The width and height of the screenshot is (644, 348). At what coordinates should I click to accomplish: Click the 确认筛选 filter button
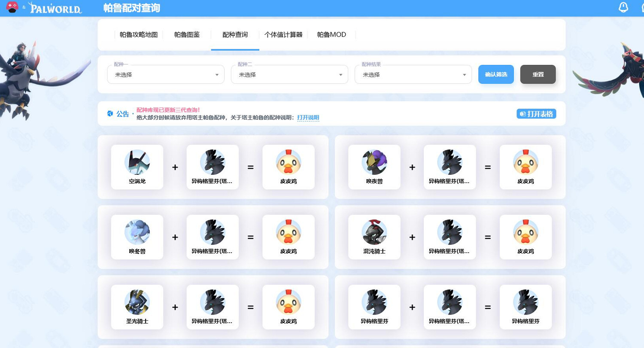(x=496, y=74)
